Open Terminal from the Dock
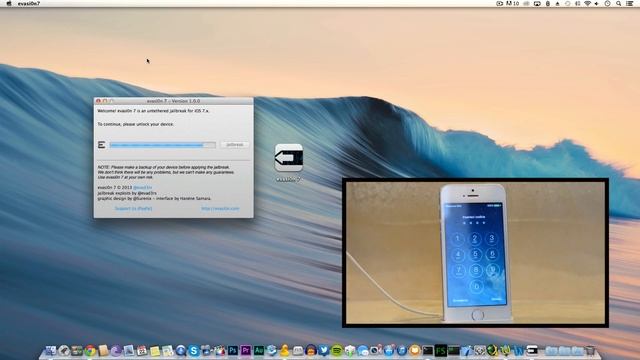This screenshot has height=360, width=640. click(428, 350)
